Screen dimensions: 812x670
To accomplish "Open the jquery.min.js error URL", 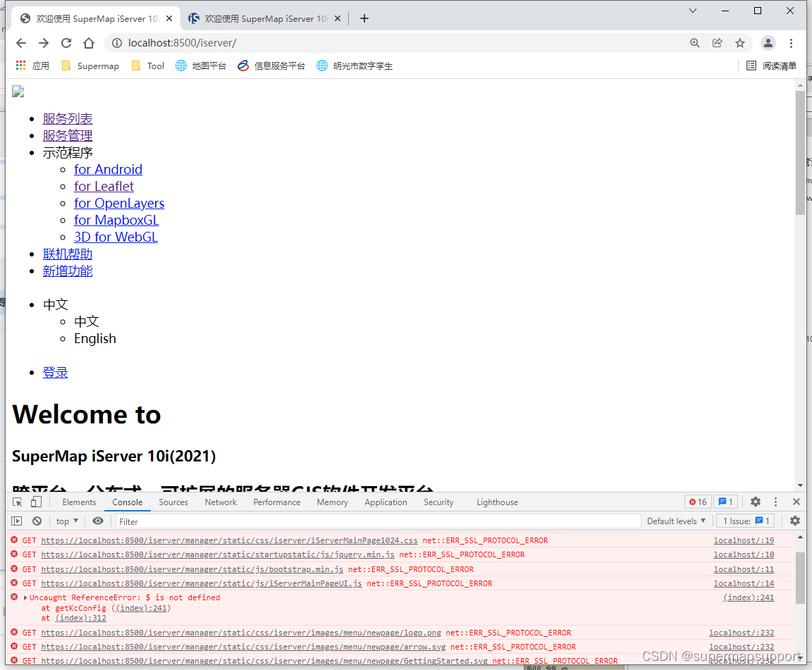I will [218, 554].
